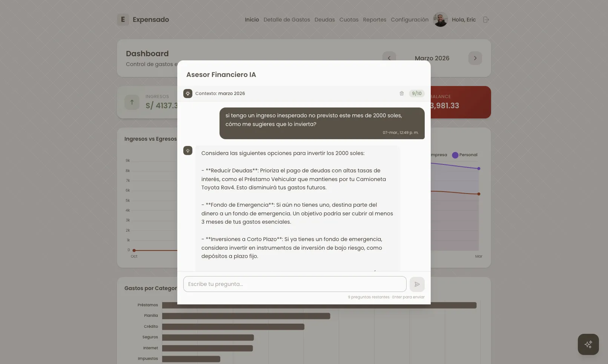The width and height of the screenshot is (608, 364).
Task: Switch to Detalle de Gastos section
Action: click(287, 19)
